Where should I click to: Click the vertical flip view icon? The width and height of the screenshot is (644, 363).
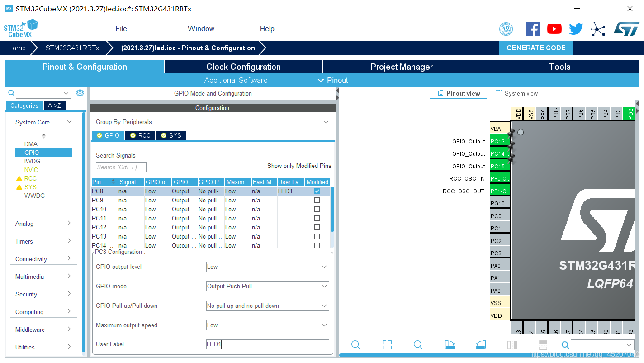point(512,345)
